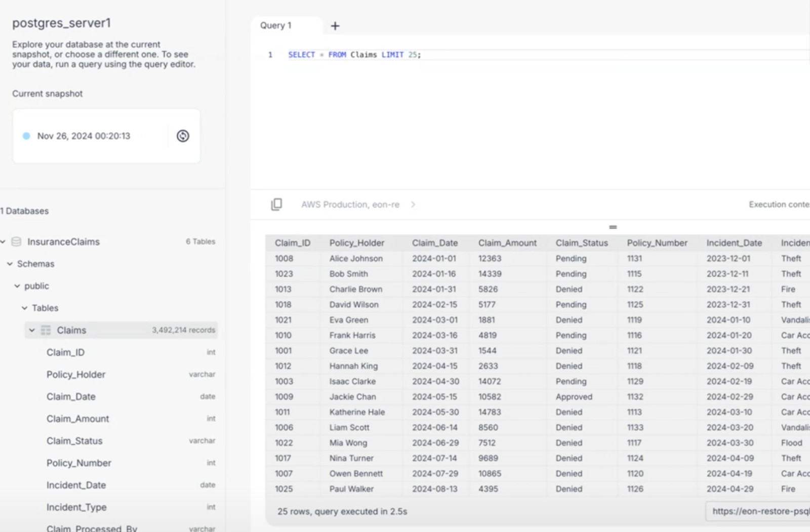Click claim ID 1008 cell
This screenshot has width=810, height=532.
tap(284, 259)
